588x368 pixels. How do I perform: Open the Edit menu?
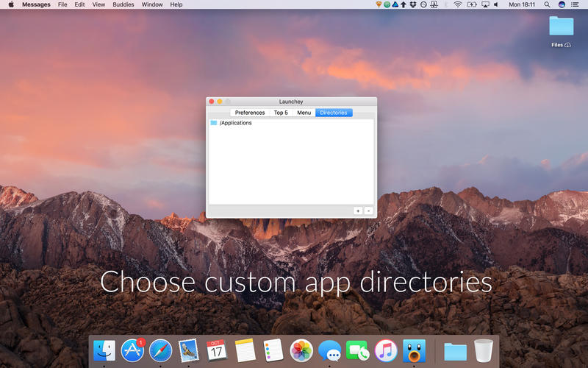pos(79,4)
